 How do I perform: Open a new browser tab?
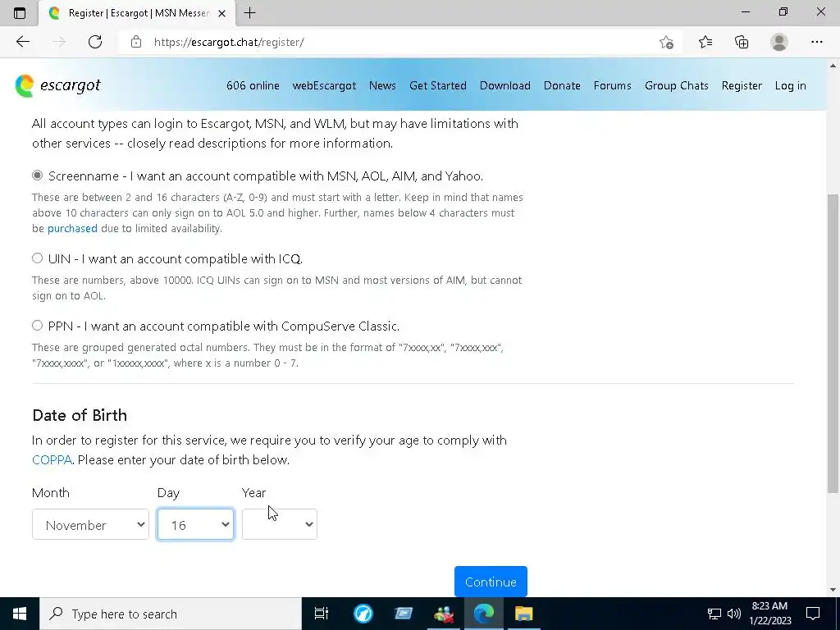pyautogui.click(x=249, y=13)
